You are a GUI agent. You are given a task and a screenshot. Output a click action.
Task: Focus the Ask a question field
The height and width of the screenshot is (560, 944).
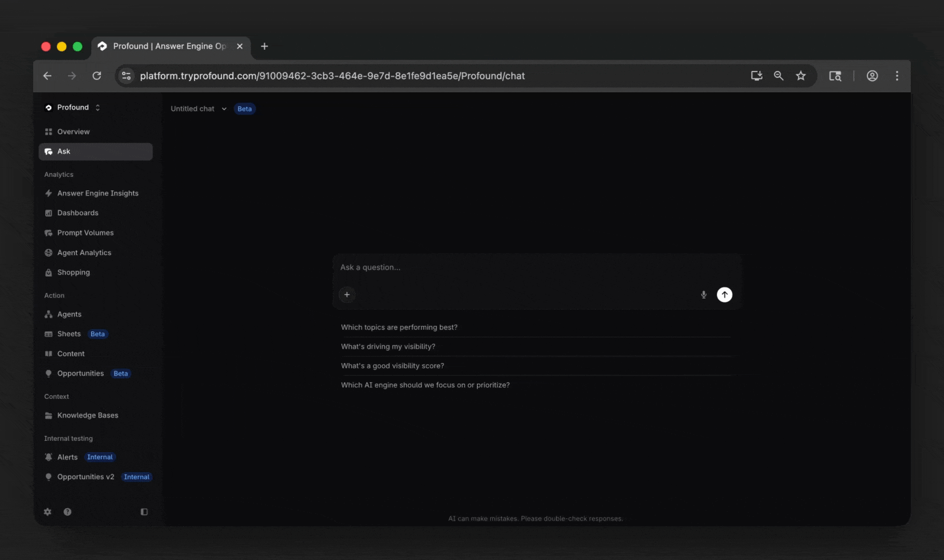537,268
